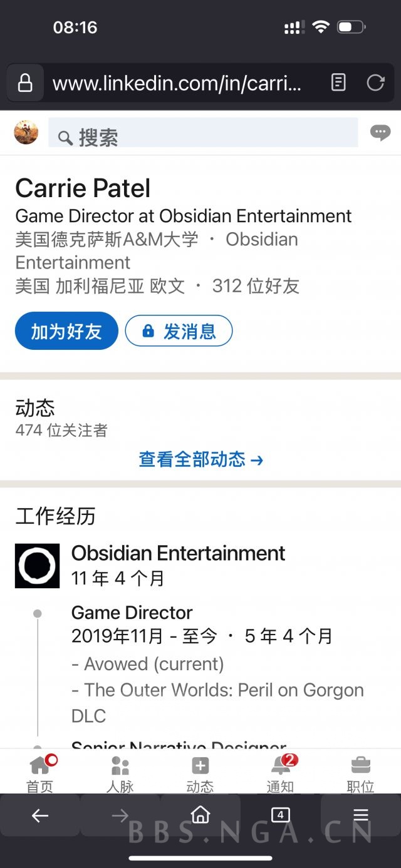Tap the padlock icon in the address bar
The image size is (401, 868).
click(x=25, y=83)
